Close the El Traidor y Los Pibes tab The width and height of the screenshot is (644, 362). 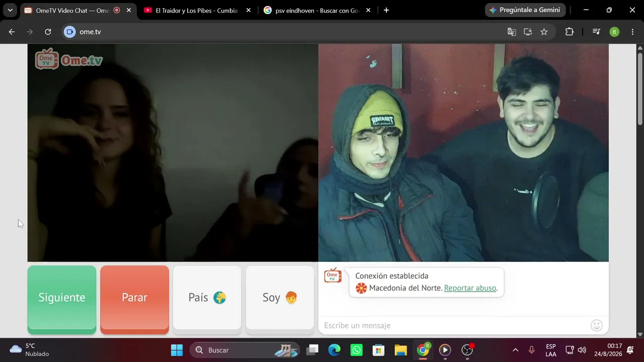(x=248, y=10)
